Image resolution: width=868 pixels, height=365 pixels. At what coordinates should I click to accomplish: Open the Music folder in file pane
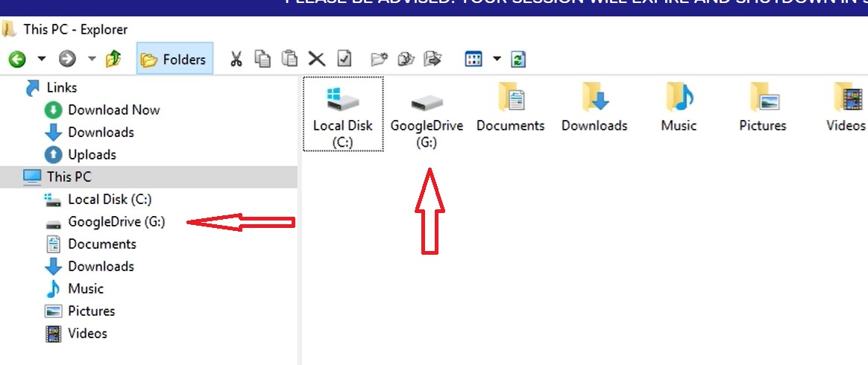point(679,108)
